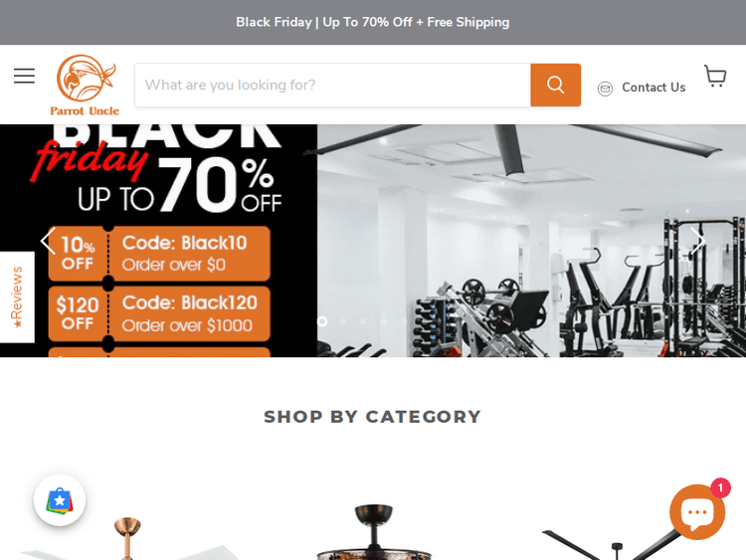Click the Code: Black120 coupon banner
Viewport: 746px width, 560px height.
pos(159,314)
